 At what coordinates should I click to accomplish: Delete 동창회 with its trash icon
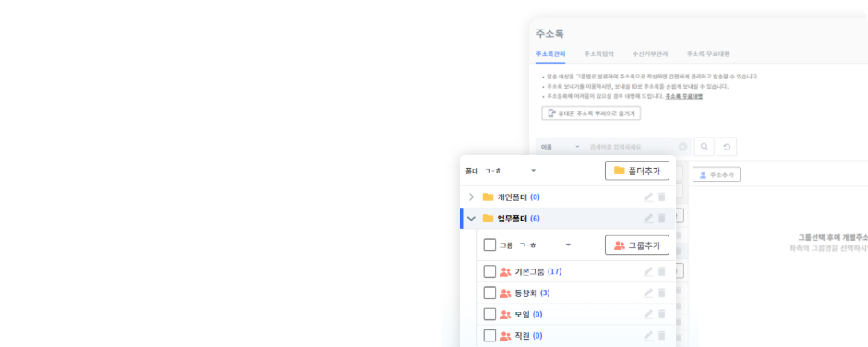coord(661,293)
